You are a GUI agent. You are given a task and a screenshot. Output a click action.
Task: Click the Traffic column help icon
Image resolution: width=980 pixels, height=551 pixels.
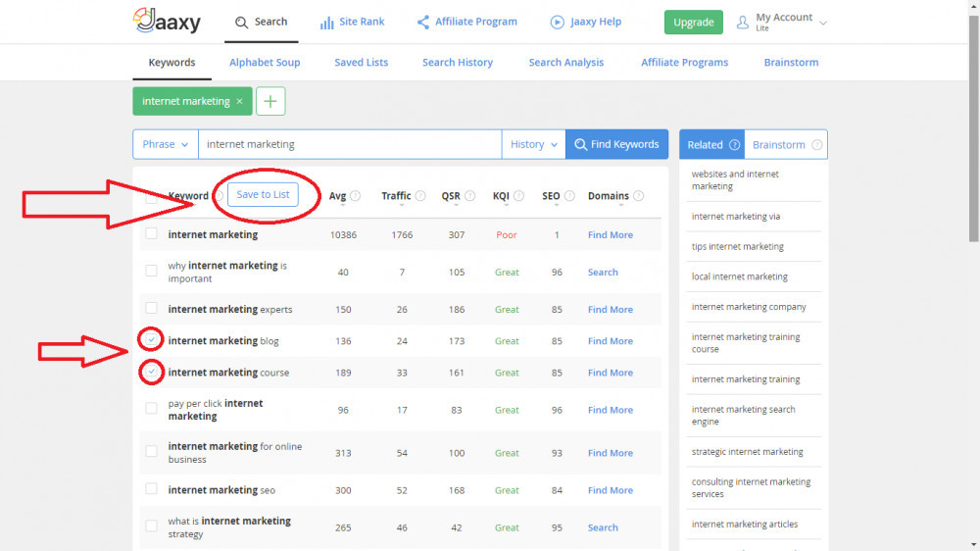tap(420, 196)
